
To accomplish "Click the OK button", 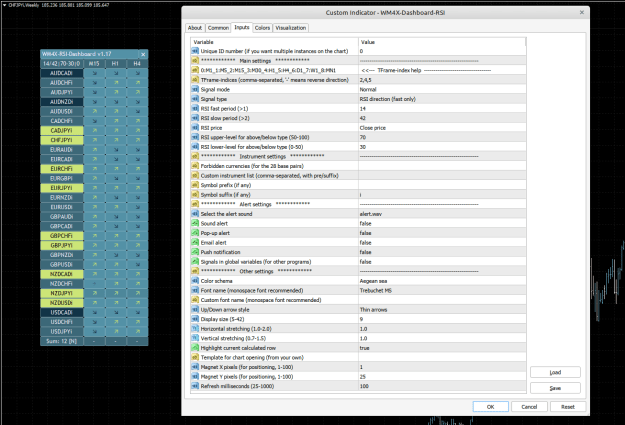I will click(491, 407).
